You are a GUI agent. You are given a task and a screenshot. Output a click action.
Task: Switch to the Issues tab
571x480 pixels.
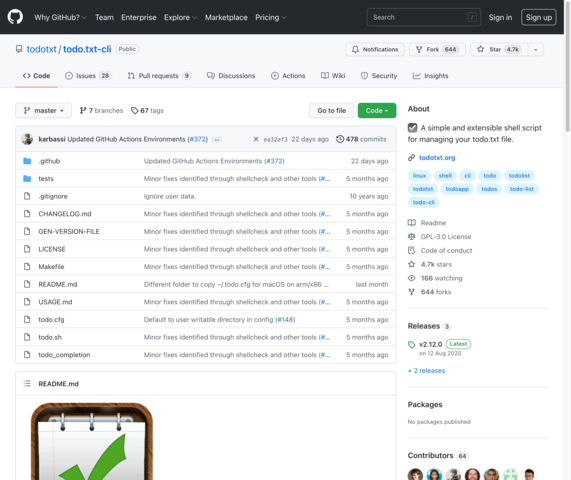click(x=88, y=76)
